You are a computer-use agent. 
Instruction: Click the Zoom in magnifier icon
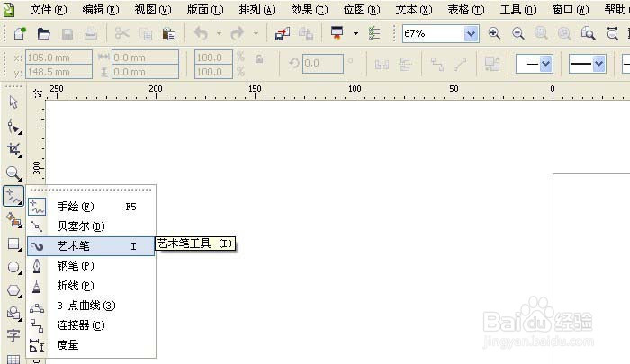click(494, 33)
